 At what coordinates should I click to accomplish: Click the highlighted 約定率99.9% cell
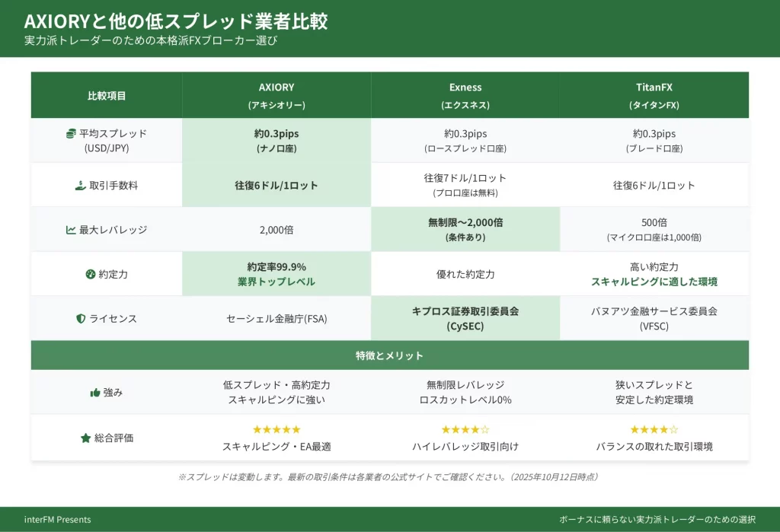click(277, 274)
